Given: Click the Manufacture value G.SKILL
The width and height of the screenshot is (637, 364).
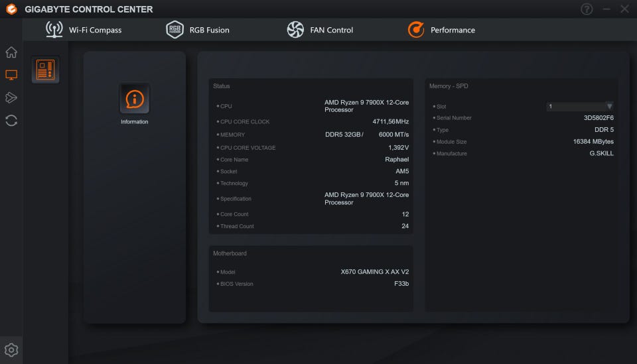Looking at the screenshot, I should (x=601, y=153).
